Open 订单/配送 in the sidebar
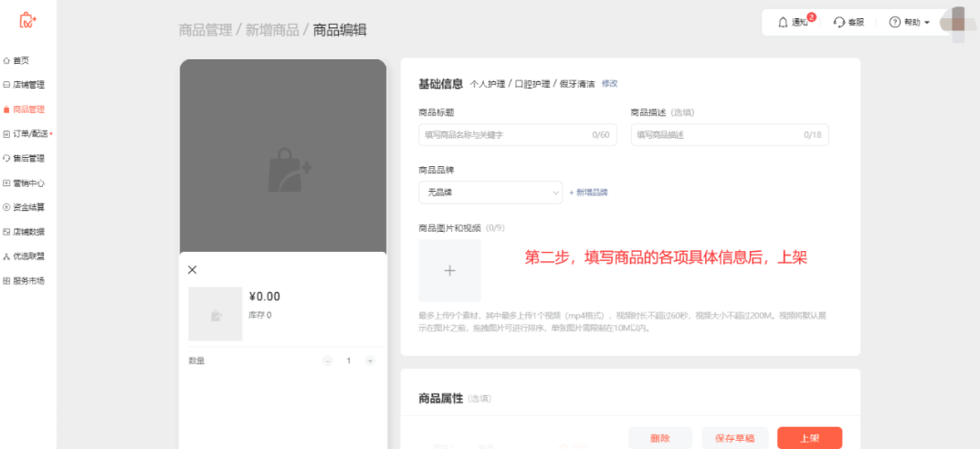Screen dimensions: 980x449 (x=27, y=133)
